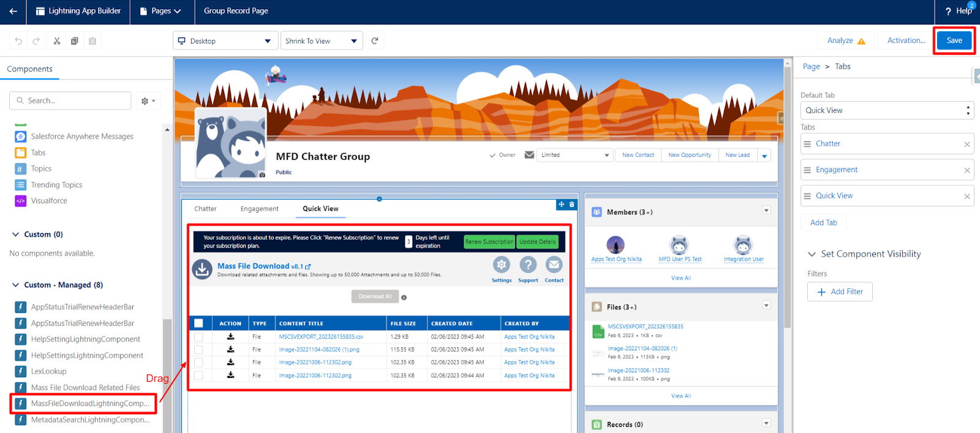Check the MSCSVEXPORT_202326155835.csv row checkbox
Viewport: 980px width, 433px height.
pyautogui.click(x=198, y=337)
